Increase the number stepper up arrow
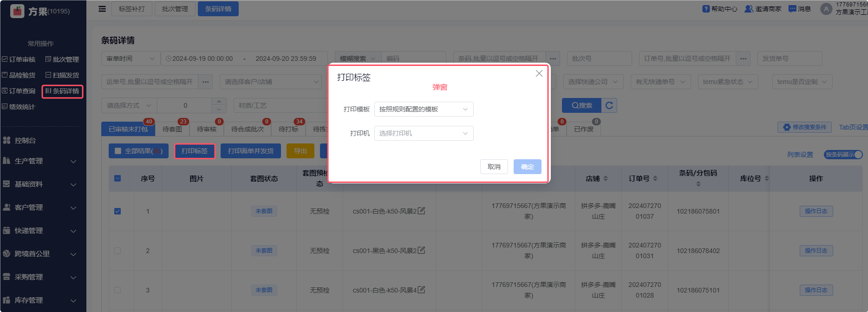Image resolution: width=868 pixels, height=312 pixels. (219, 102)
